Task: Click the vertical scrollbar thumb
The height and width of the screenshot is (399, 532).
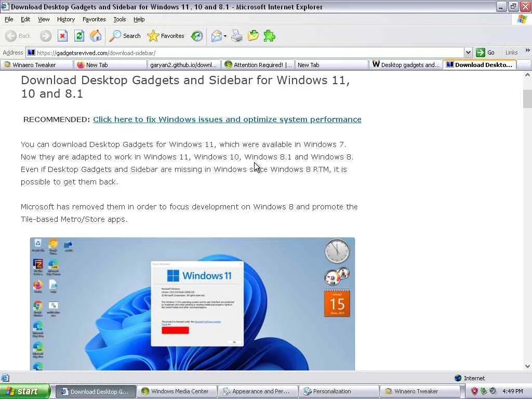Action: [527, 99]
